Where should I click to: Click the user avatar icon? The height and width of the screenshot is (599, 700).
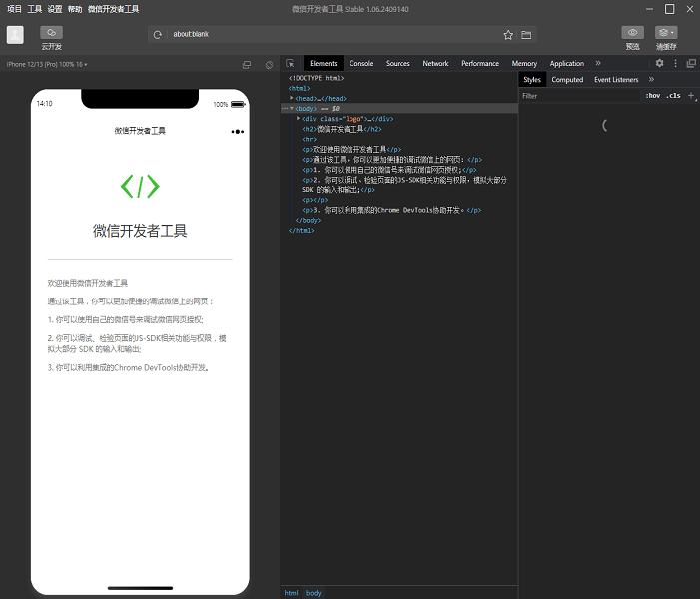click(15, 35)
